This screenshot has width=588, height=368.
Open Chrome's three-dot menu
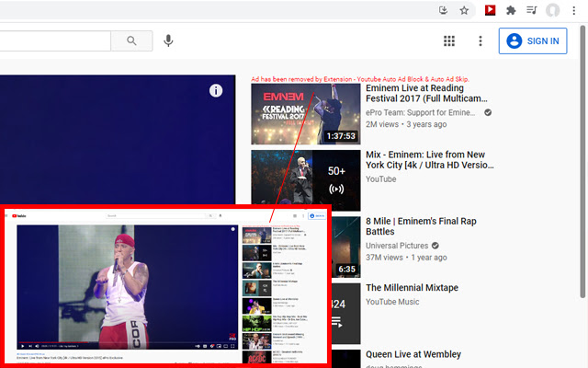coord(574,11)
